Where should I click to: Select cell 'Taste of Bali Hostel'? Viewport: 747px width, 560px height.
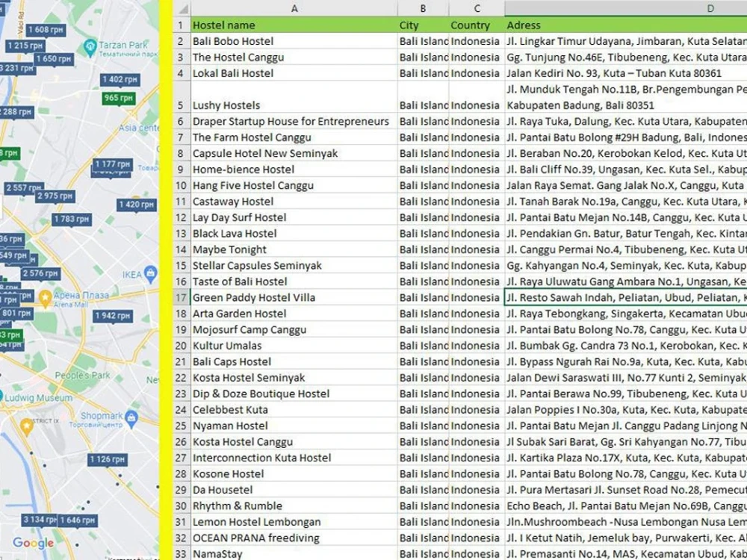pyautogui.click(x=294, y=281)
